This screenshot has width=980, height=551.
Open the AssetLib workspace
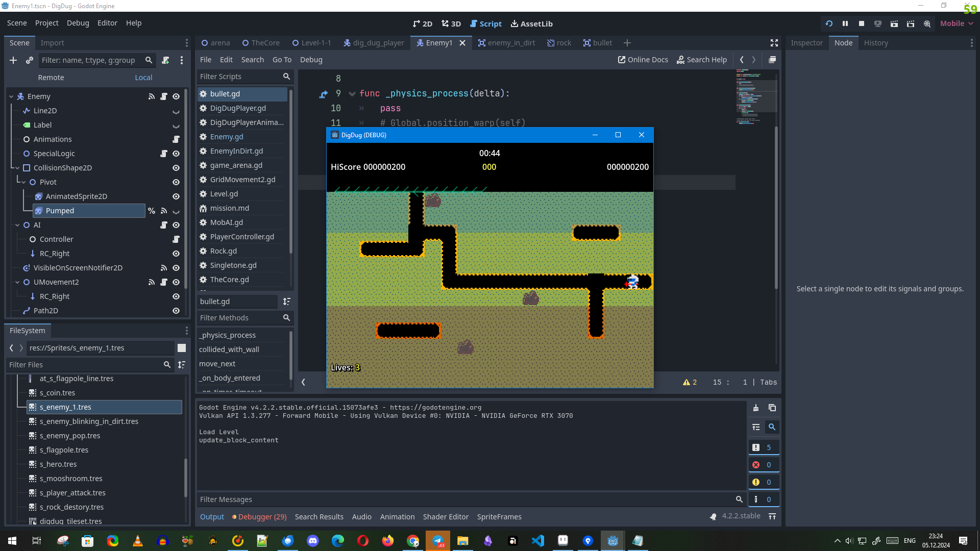click(x=531, y=23)
